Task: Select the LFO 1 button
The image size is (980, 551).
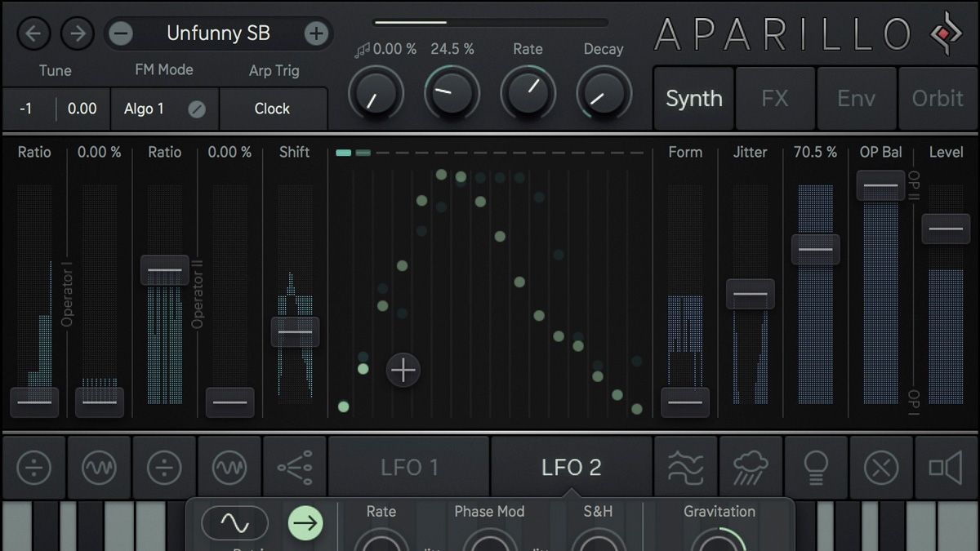Action: pos(408,467)
